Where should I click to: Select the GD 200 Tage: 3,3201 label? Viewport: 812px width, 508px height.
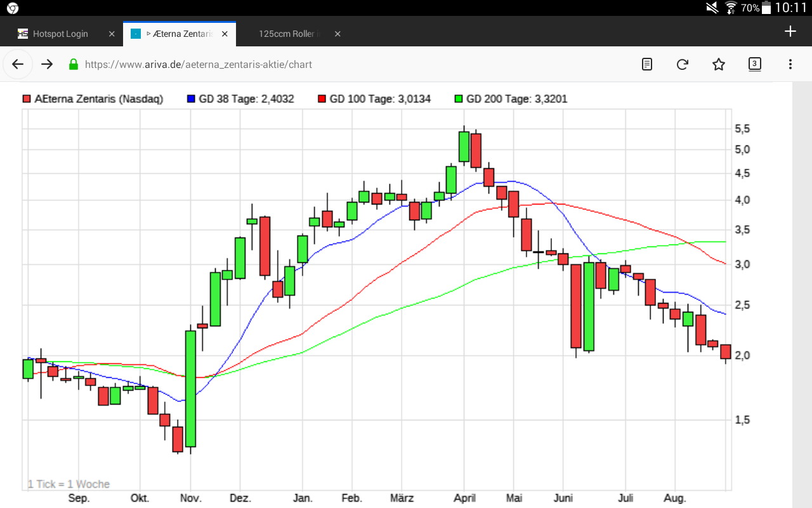pos(517,99)
